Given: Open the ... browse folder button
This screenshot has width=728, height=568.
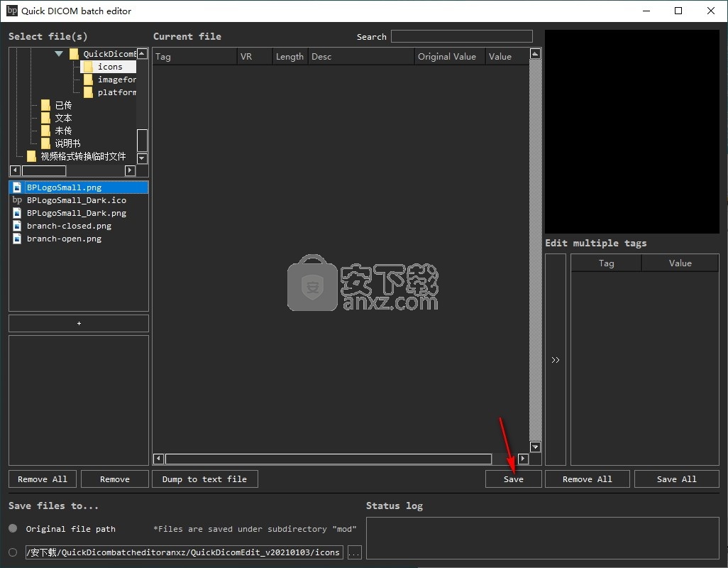Looking at the screenshot, I should [354, 552].
